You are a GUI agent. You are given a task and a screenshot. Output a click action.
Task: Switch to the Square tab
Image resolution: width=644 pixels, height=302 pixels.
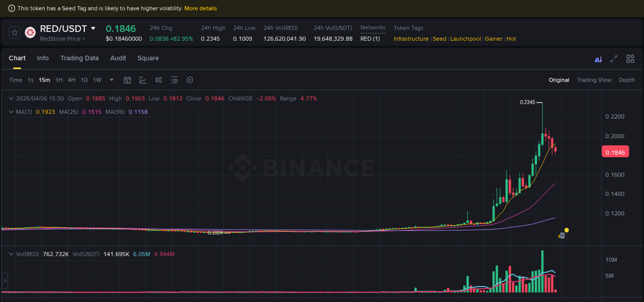pyautogui.click(x=148, y=58)
